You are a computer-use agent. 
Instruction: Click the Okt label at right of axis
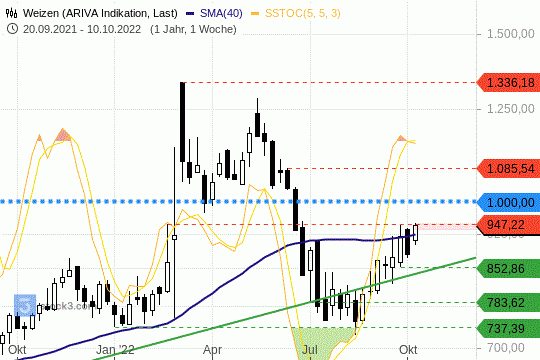[x=408, y=350]
